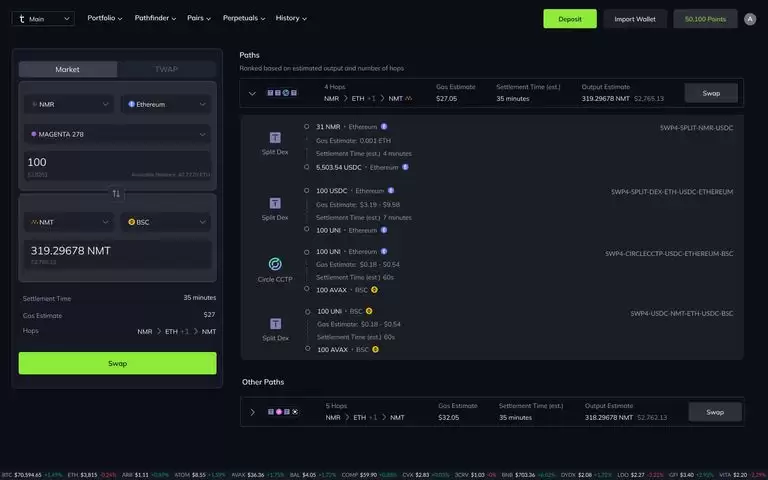Click the first Split Dex icon for NMR
This screenshot has height=480, width=768.
pyautogui.click(x=275, y=138)
